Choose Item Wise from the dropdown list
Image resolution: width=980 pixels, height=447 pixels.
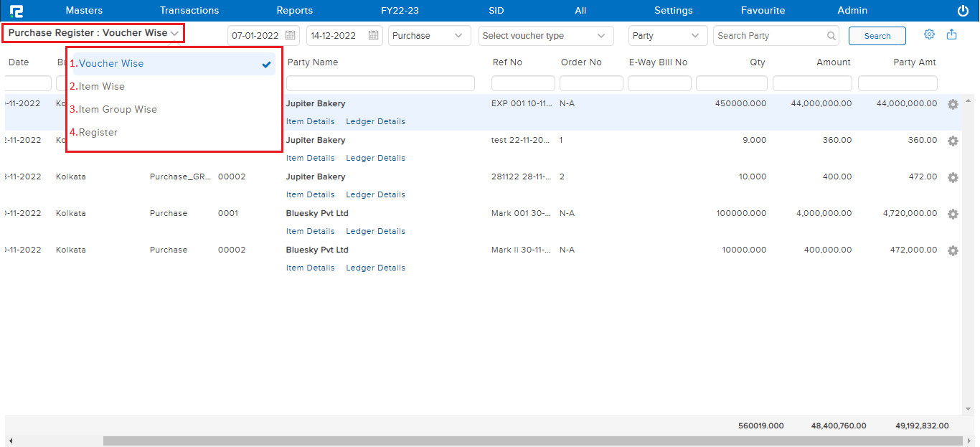(102, 87)
